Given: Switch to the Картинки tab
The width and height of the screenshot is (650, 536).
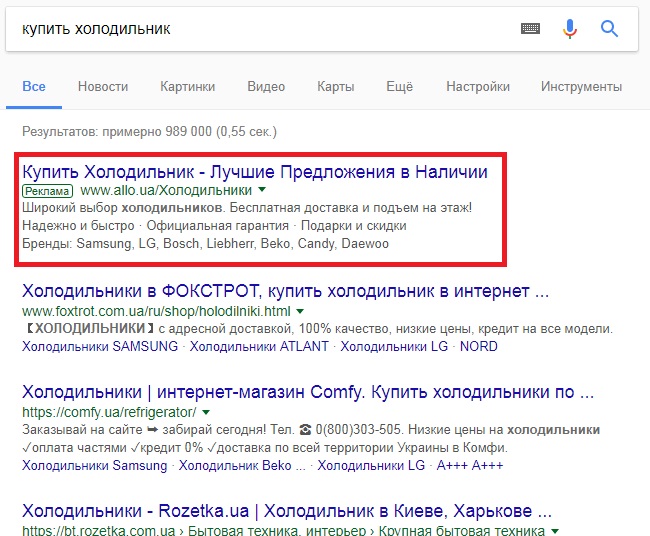Looking at the screenshot, I should [187, 86].
